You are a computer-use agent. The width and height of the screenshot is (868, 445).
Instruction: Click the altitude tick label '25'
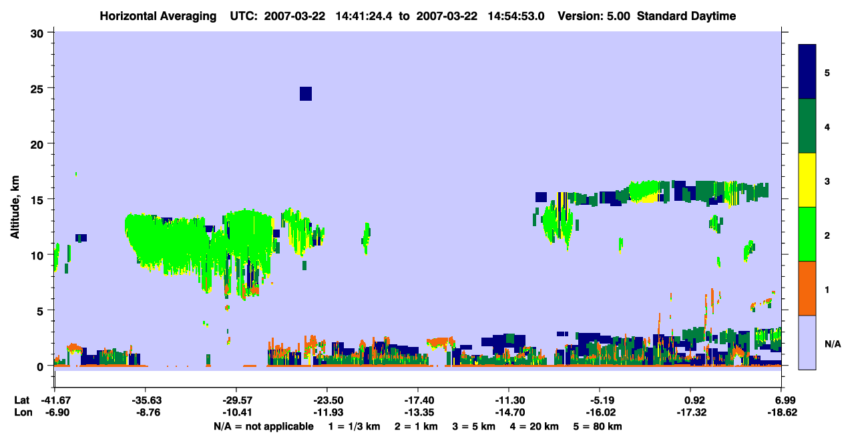(x=39, y=88)
